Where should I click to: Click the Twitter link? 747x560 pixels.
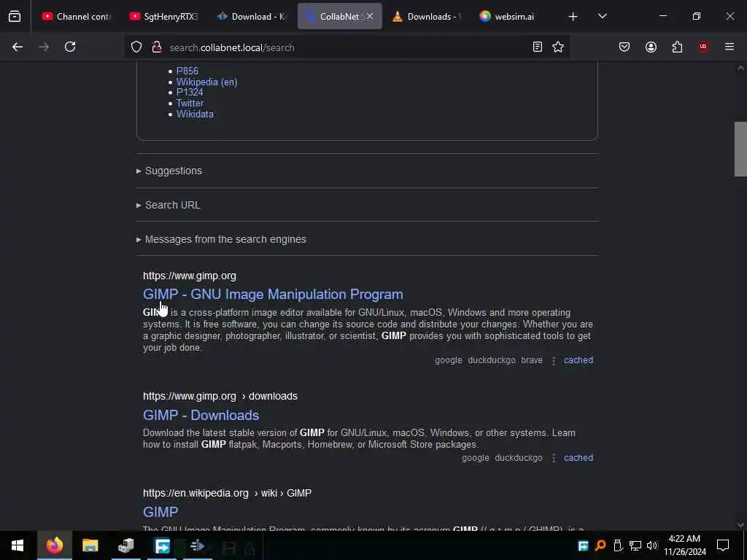pyautogui.click(x=190, y=104)
